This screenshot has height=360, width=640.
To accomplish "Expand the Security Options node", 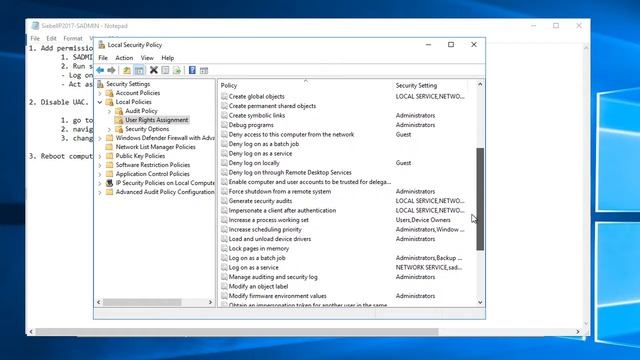I will (109, 129).
